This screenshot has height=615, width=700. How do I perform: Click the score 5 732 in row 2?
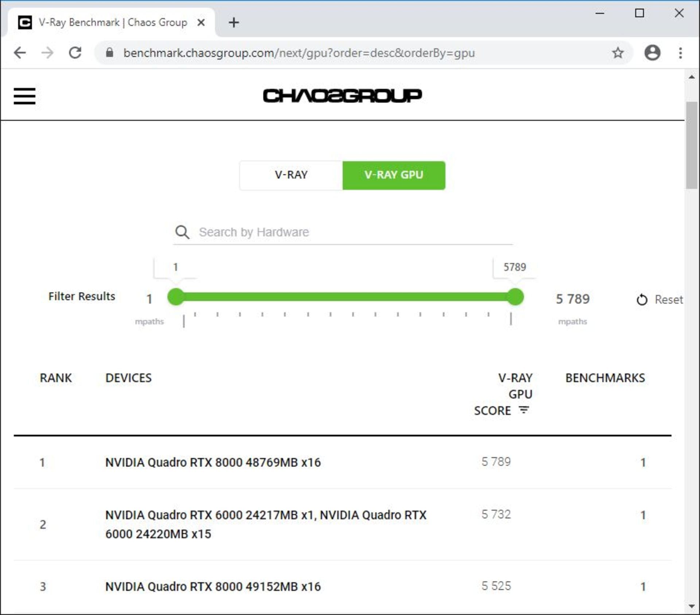tap(496, 514)
